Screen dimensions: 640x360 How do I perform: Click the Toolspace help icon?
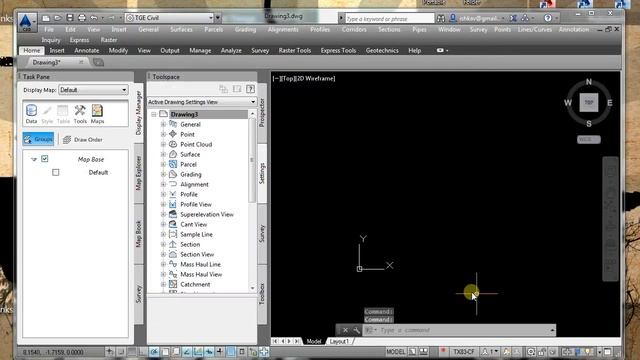click(x=250, y=89)
